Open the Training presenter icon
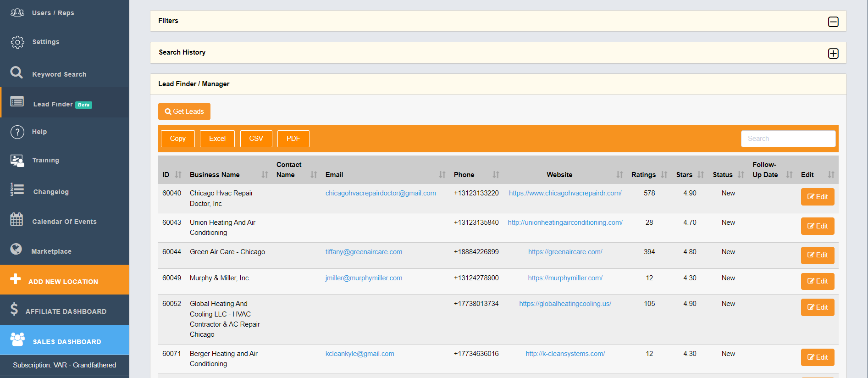This screenshot has height=378, width=868. click(17, 160)
